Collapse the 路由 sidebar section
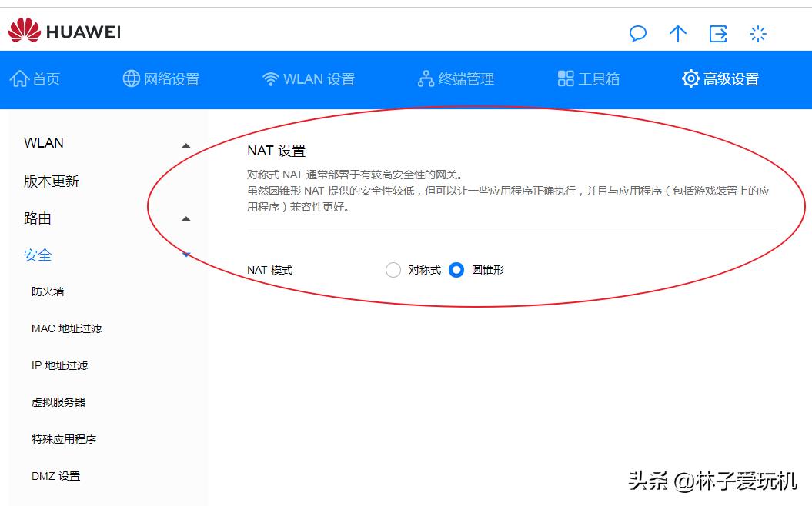 (x=185, y=218)
